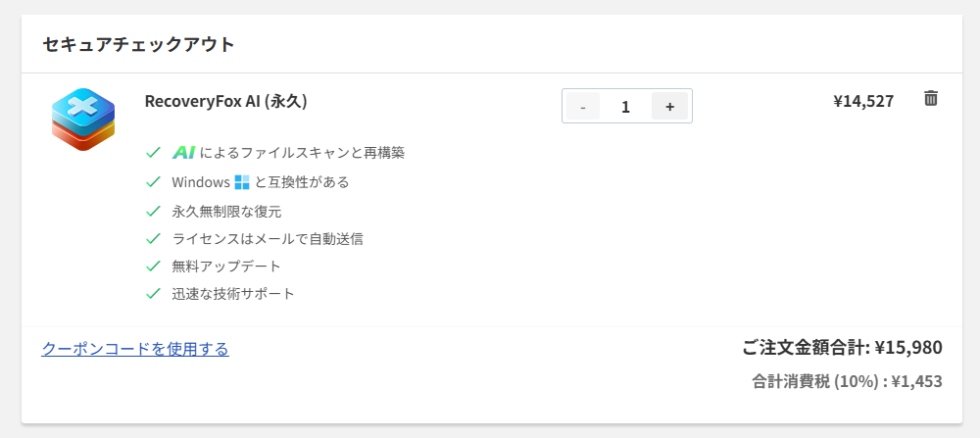Click the ご注文金額合計 ¥15,980 total
The image size is (980, 438).
click(x=842, y=348)
